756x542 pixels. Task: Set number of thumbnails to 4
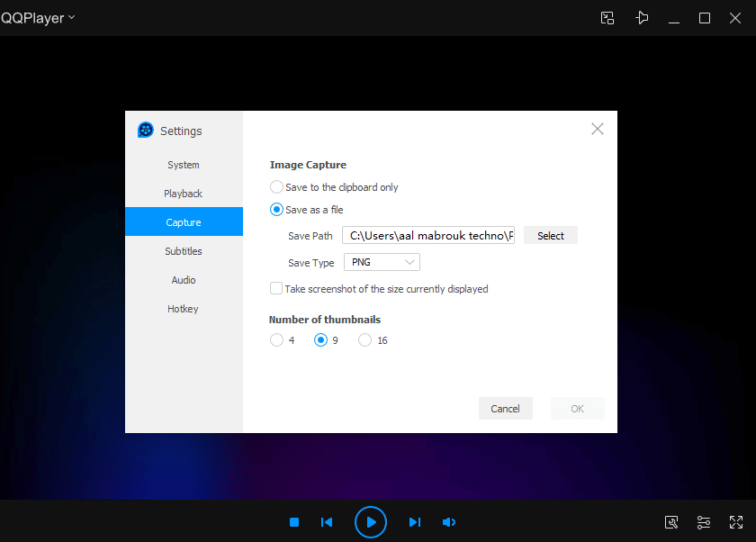276,340
